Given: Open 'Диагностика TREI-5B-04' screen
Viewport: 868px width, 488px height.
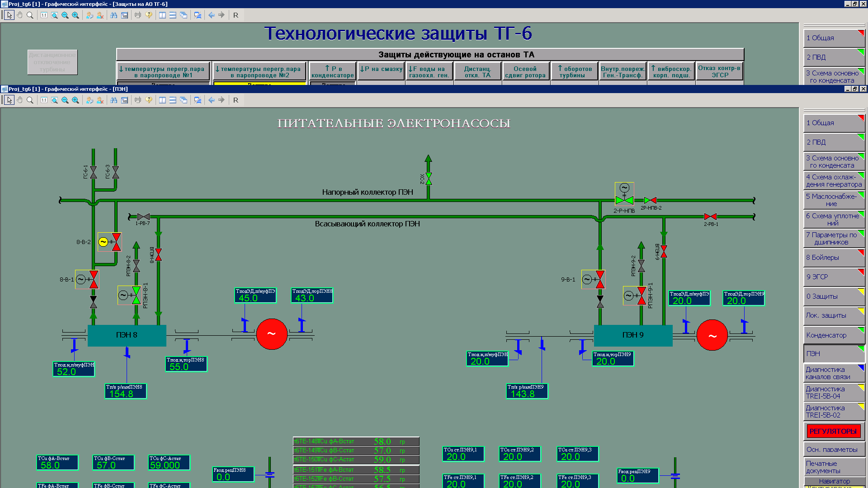Looking at the screenshot, I should point(834,393).
